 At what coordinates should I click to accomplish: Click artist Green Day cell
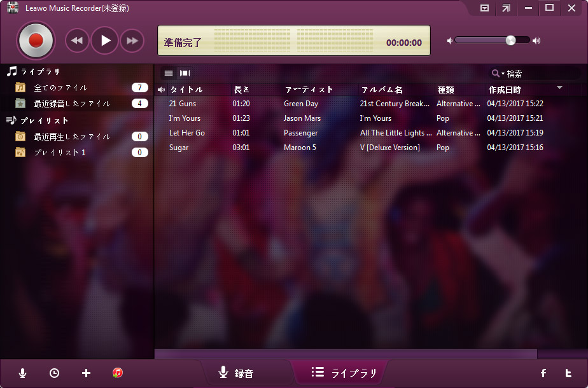pos(301,104)
